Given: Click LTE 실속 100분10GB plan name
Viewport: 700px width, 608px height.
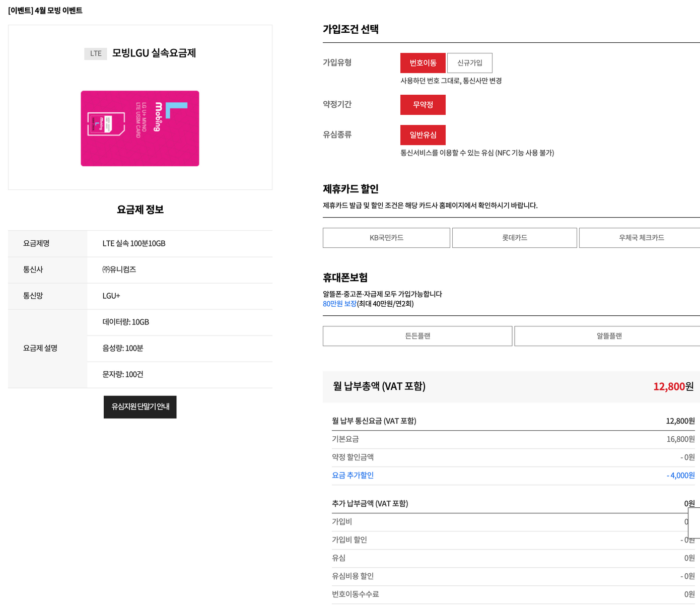Looking at the screenshot, I should (x=134, y=243).
